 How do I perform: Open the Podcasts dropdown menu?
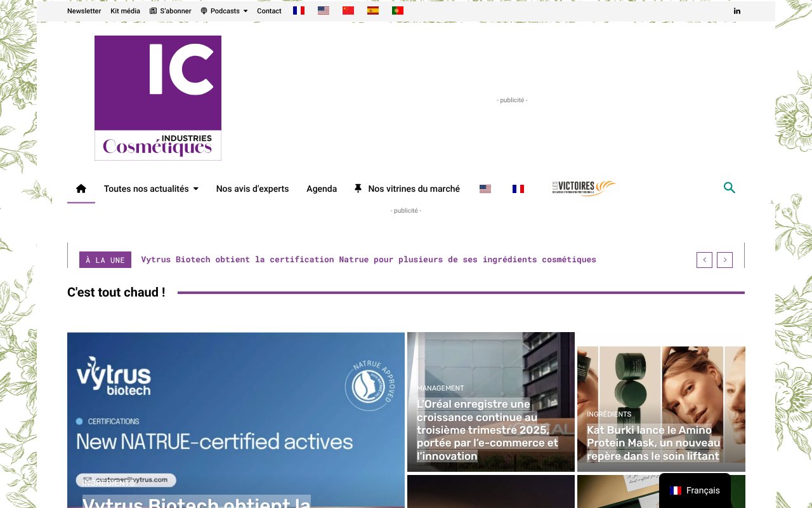coord(223,11)
